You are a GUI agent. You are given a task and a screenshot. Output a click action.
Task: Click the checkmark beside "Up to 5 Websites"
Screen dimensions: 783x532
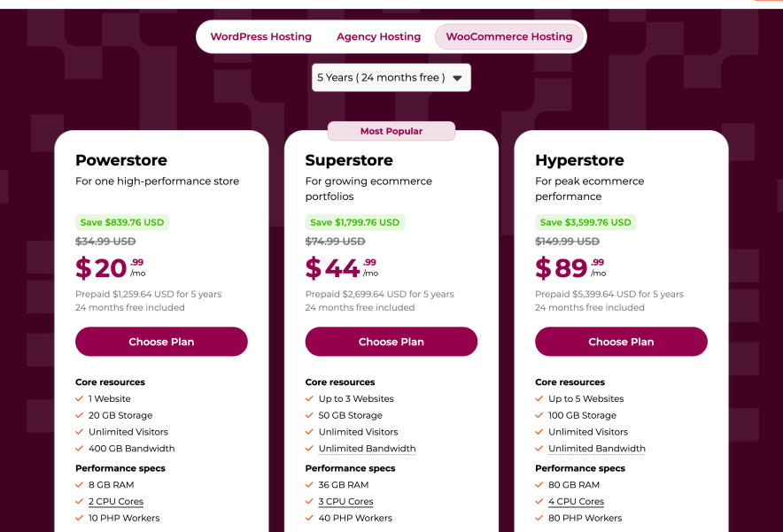(x=540, y=398)
